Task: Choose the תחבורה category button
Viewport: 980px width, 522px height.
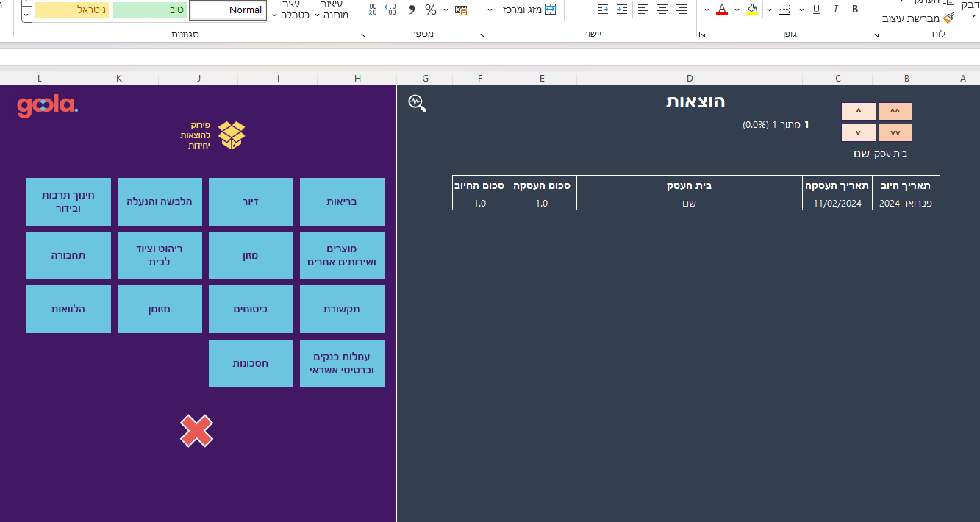Action: (68, 255)
